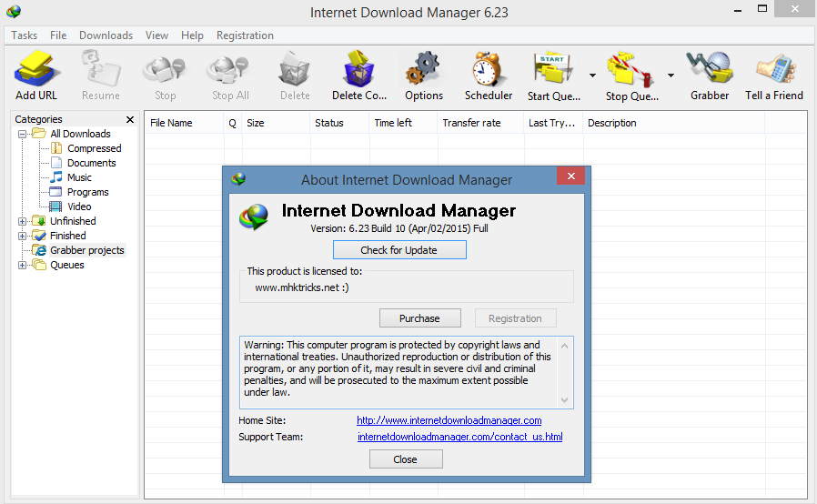Open the Start Queue dropdown arrow
This screenshot has height=504, width=817.
592,76
